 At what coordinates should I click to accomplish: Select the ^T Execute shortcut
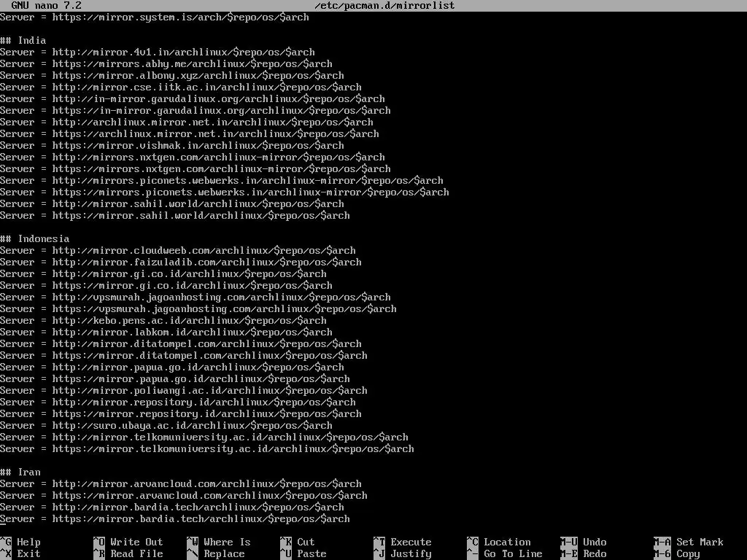pyautogui.click(x=403, y=542)
